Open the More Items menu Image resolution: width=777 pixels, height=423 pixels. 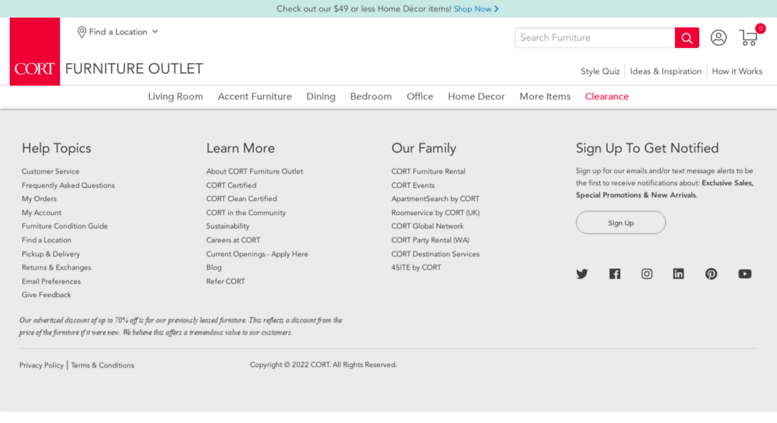point(545,97)
